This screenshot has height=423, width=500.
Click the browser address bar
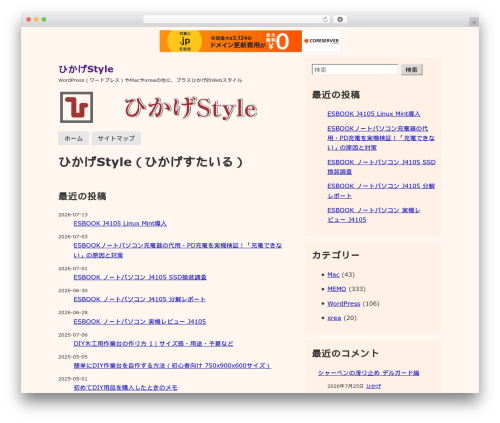point(236,19)
